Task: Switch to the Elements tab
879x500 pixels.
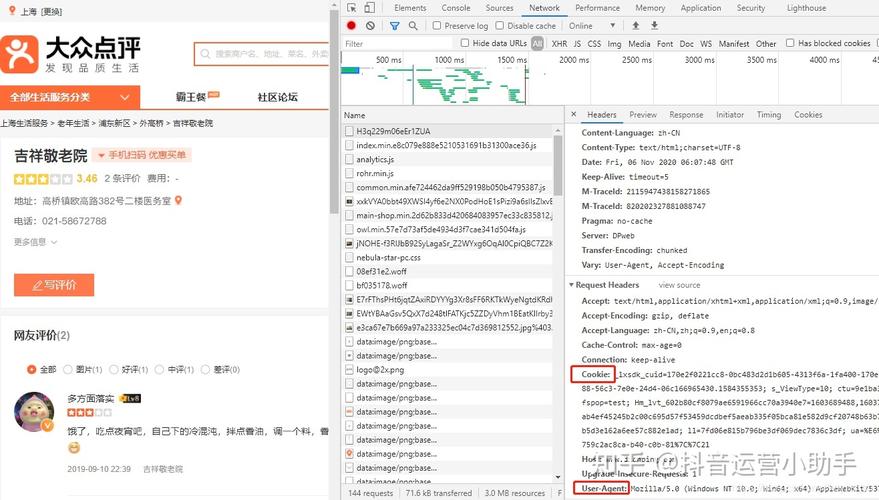Action: (410, 8)
